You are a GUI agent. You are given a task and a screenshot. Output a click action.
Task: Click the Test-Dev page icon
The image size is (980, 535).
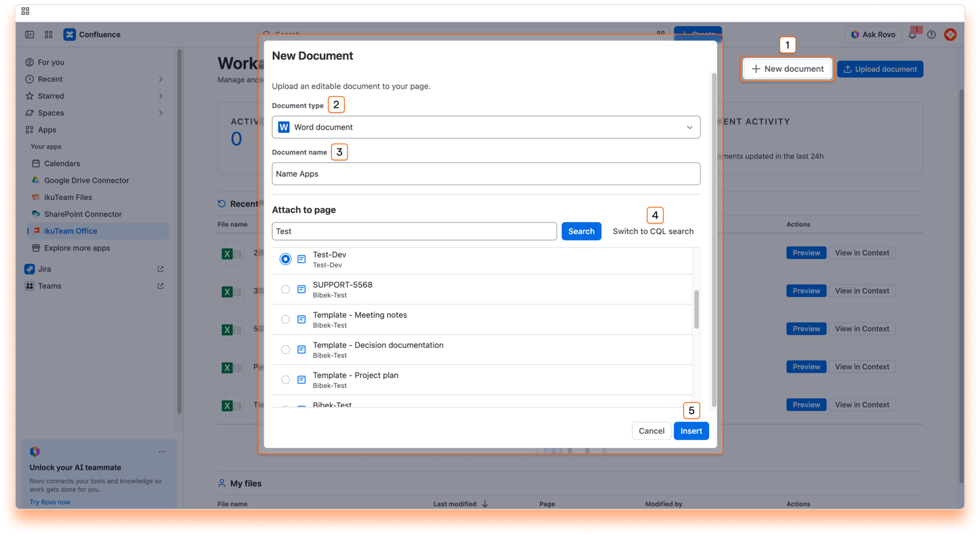pos(301,259)
